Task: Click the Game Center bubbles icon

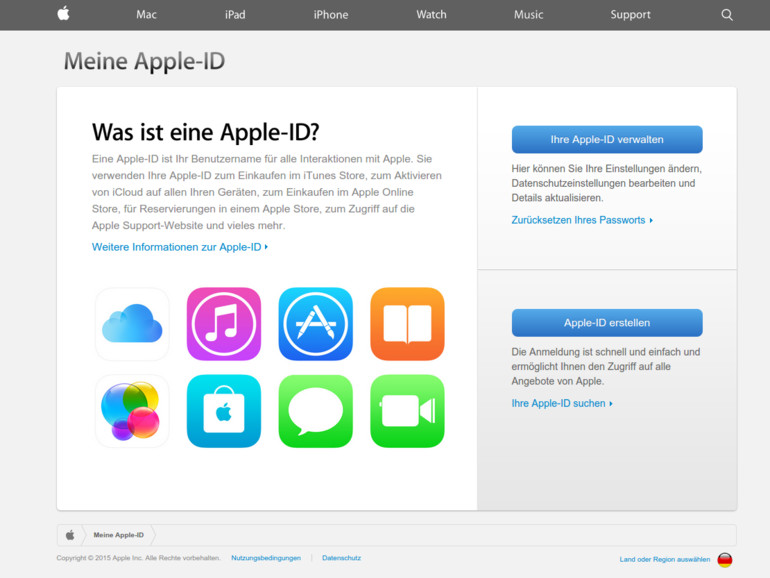Action: [132, 411]
